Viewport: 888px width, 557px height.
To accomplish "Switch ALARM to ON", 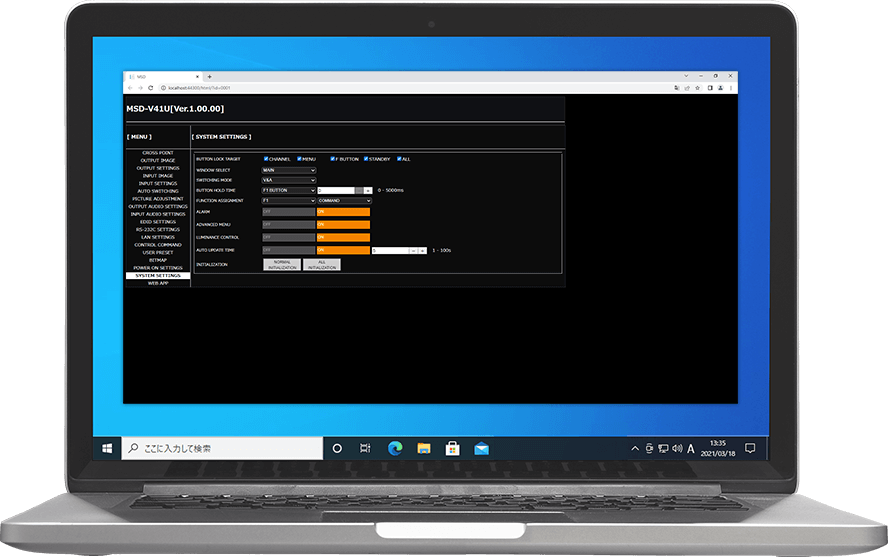I will 343,211.
